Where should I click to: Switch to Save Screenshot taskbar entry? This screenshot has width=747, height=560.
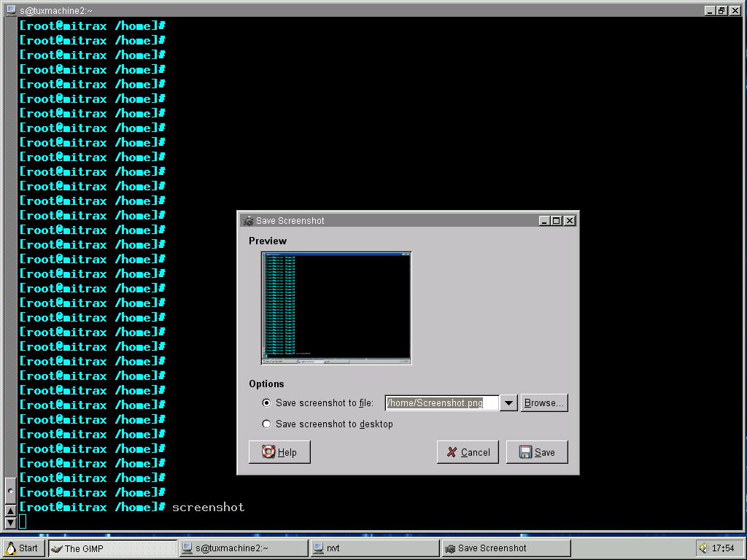coord(506,548)
